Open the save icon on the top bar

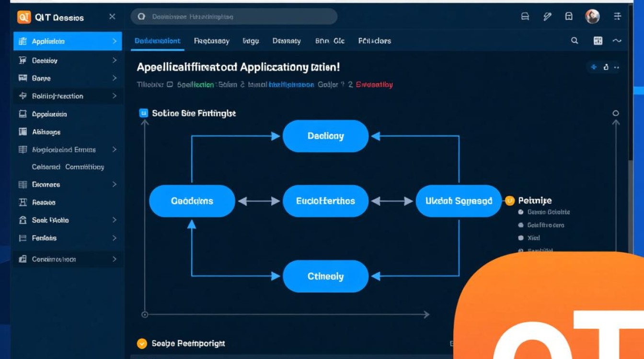pyautogui.click(x=569, y=16)
